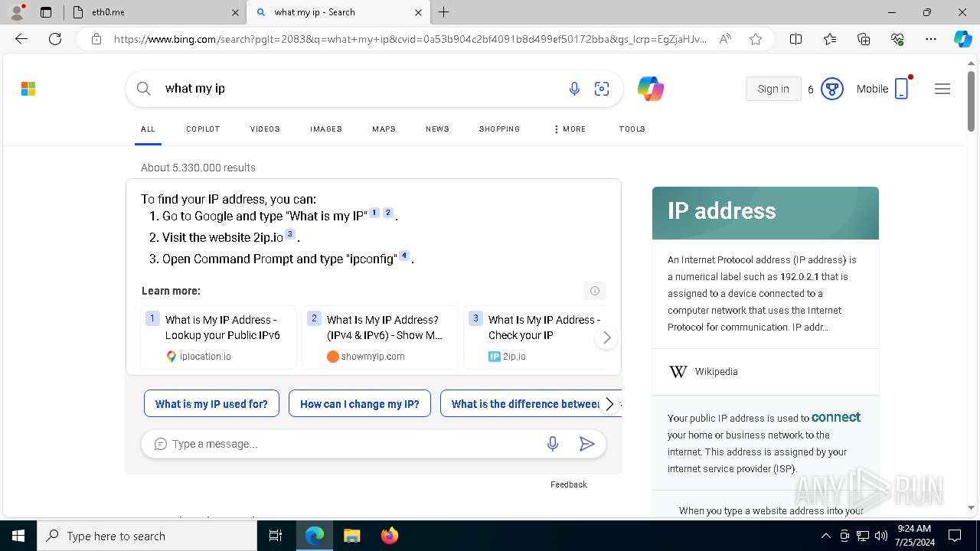The image size is (980, 551).
Task: Click the browser address bar URL
Action: (x=410, y=39)
